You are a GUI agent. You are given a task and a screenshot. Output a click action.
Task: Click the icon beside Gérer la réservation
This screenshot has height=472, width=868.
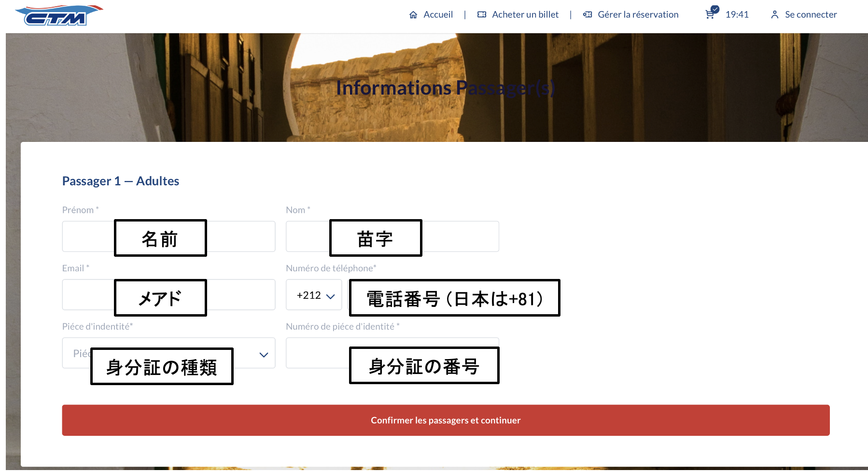pos(588,15)
